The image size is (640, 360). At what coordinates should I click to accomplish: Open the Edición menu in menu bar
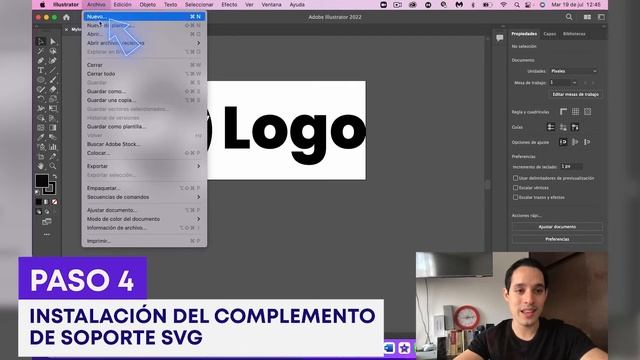coord(122,5)
